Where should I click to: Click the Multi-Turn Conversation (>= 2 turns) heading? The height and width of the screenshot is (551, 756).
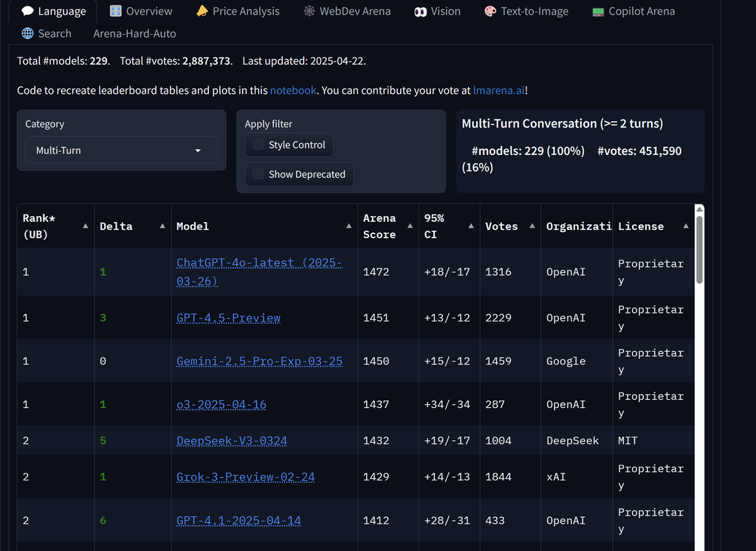coord(562,124)
